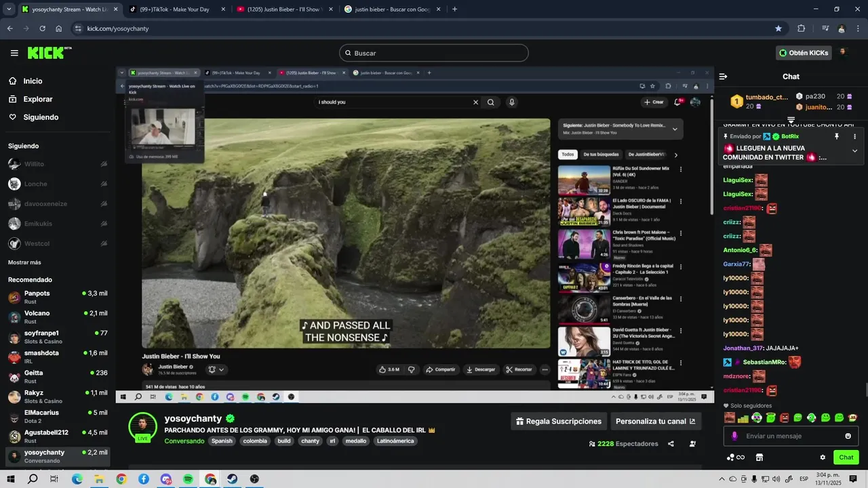Click Regala Suscripciones button
The height and width of the screenshot is (488, 868).
click(x=558, y=421)
